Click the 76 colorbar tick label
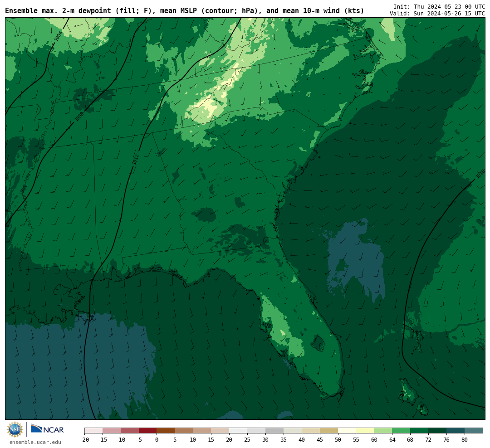The width and height of the screenshot is (490, 448). tap(446, 439)
